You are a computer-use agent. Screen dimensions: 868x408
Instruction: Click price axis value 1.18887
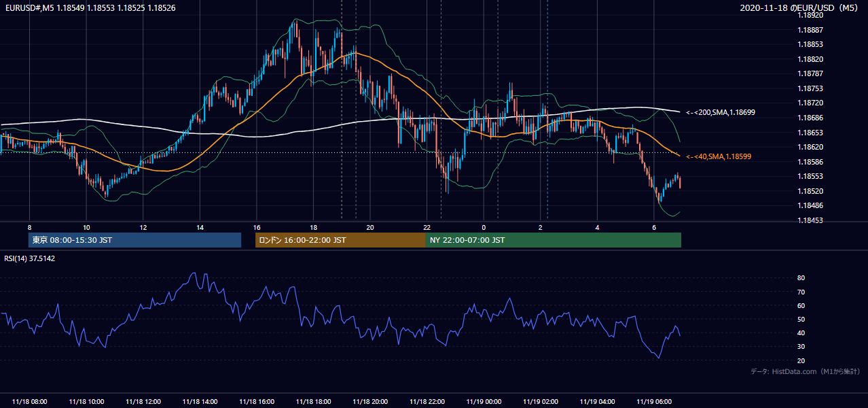tap(810, 30)
